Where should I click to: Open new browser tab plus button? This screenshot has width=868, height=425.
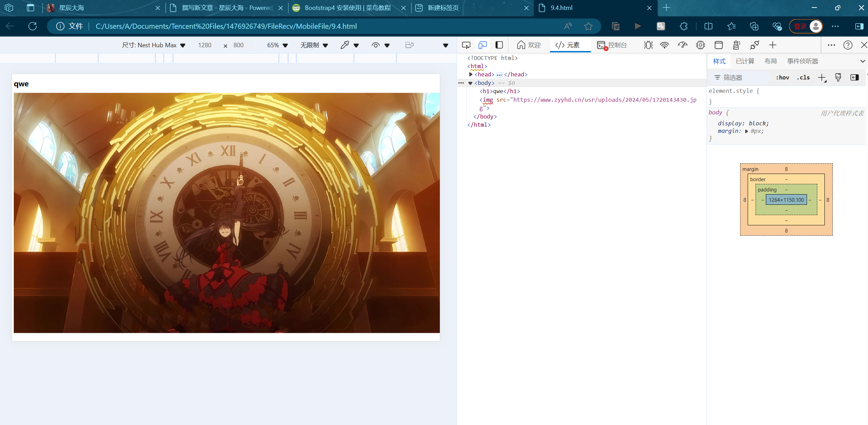point(666,8)
